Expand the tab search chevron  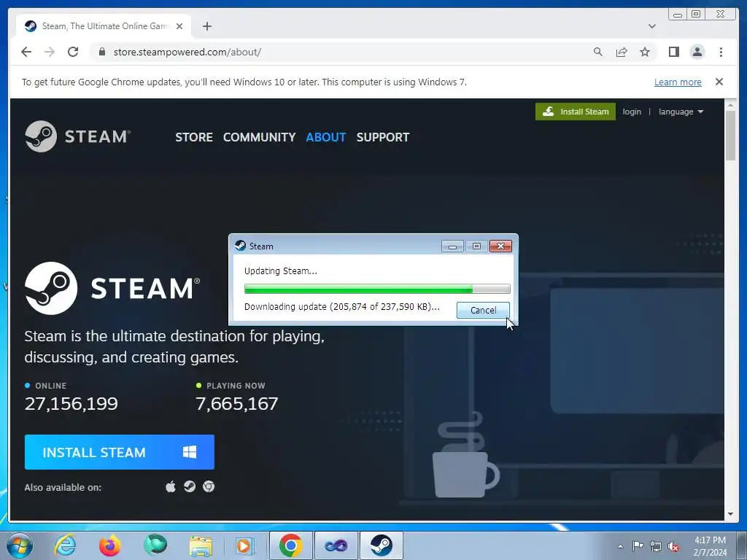click(x=651, y=26)
